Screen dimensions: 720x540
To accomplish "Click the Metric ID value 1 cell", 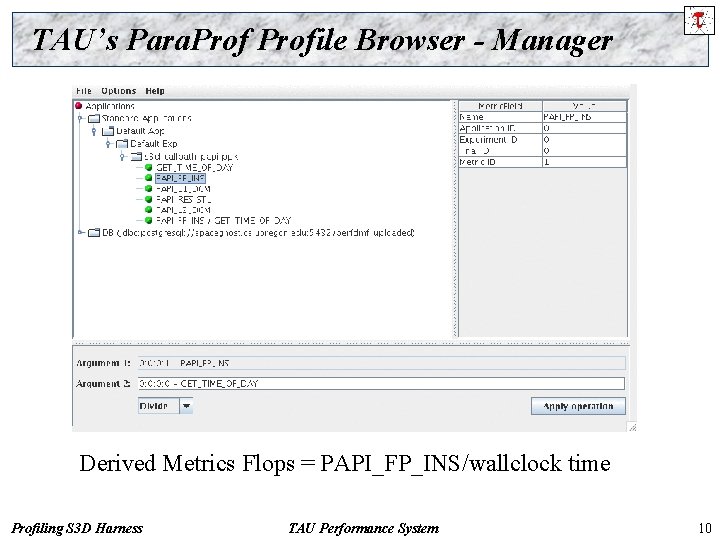I will pyautogui.click(x=585, y=162).
